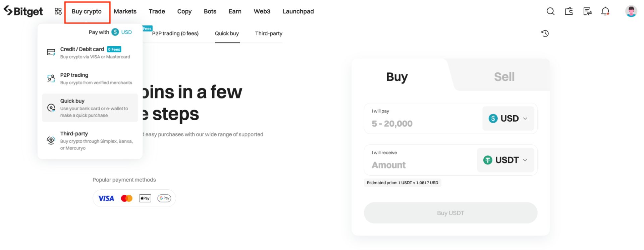
Task: Click the Mastercard payment logo
Action: 127,198
